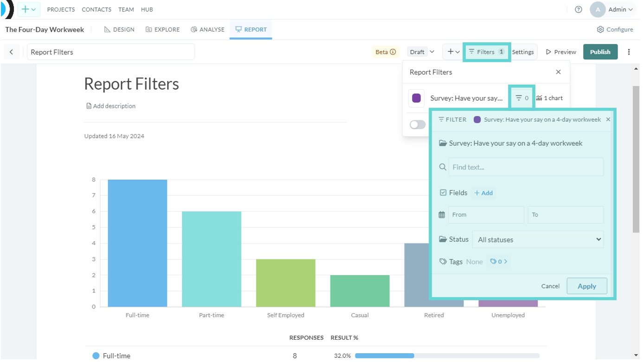Publish the report

600,52
